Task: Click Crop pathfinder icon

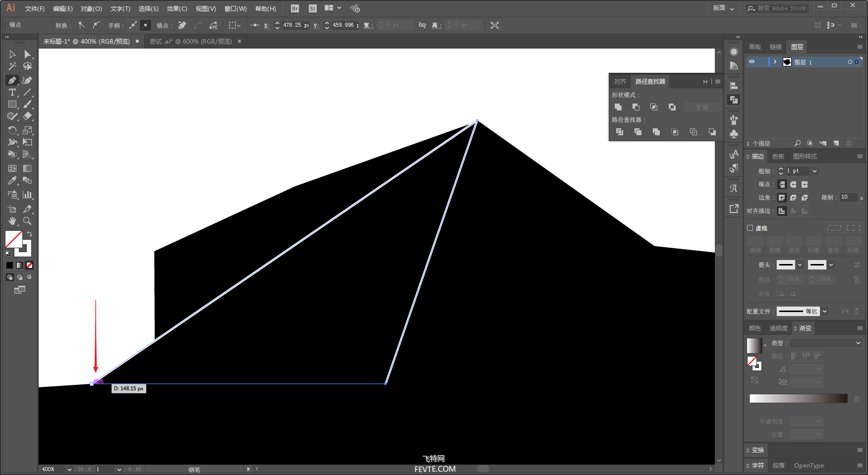Action: point(675,132)
